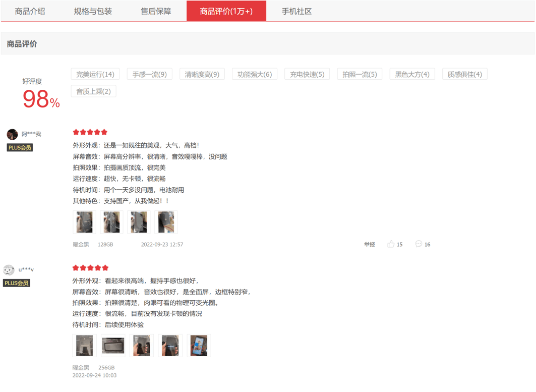Image resolution: width=536 pixels, height=392 pixels.
Task: Filter reviews by 音质上乘(2) tag
Action: (94, 91)
